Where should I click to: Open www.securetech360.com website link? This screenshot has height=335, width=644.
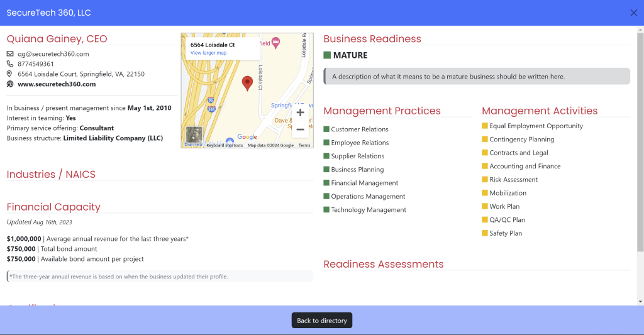click(x=57, y=84)
